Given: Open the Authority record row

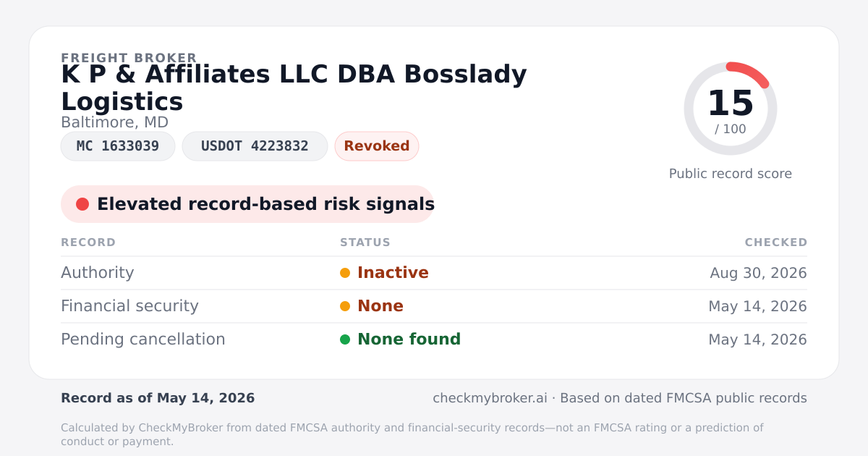Looking at the screenshot, I should 434,273.
